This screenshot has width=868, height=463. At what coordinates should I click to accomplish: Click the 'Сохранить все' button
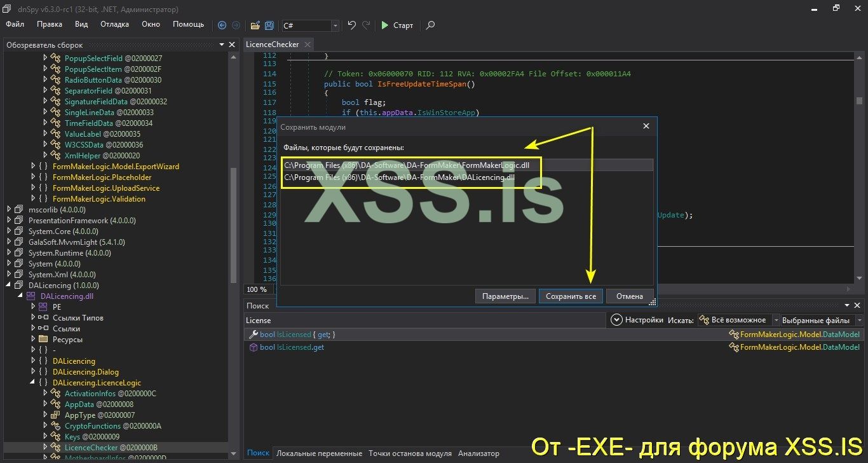point(570,296)
